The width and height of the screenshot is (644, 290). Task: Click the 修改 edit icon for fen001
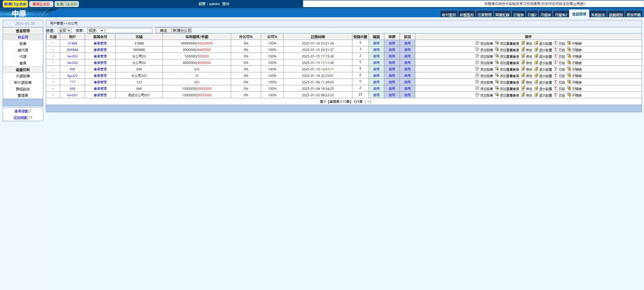coord(523,95)
